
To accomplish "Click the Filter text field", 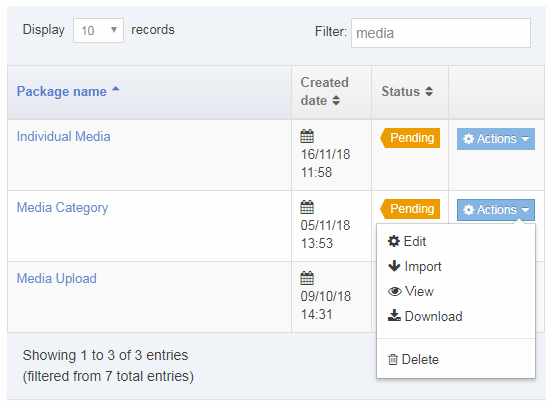I will [x=441, y=33].
